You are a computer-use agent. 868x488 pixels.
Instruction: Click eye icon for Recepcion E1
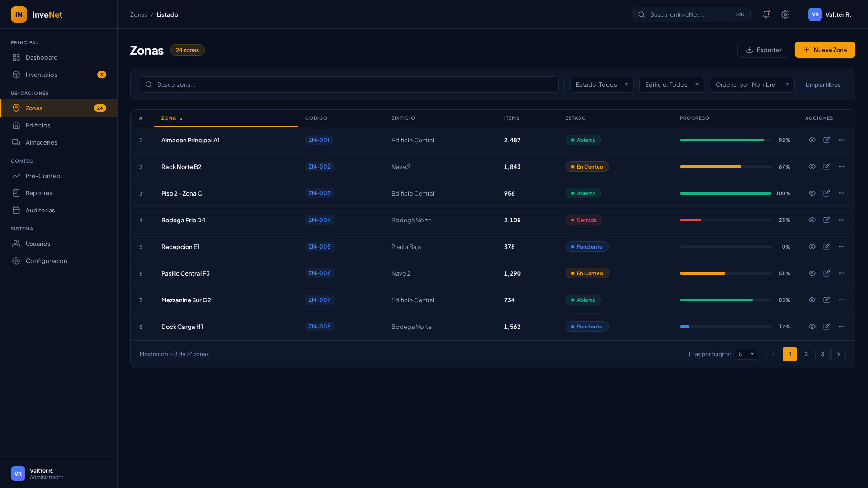click(812, 247)
